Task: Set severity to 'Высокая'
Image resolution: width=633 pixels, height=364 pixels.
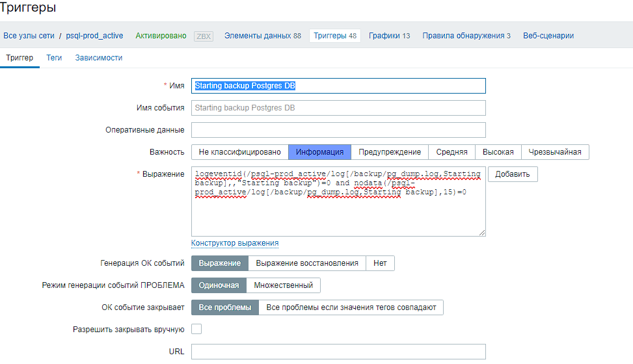Action: point(498,152)
